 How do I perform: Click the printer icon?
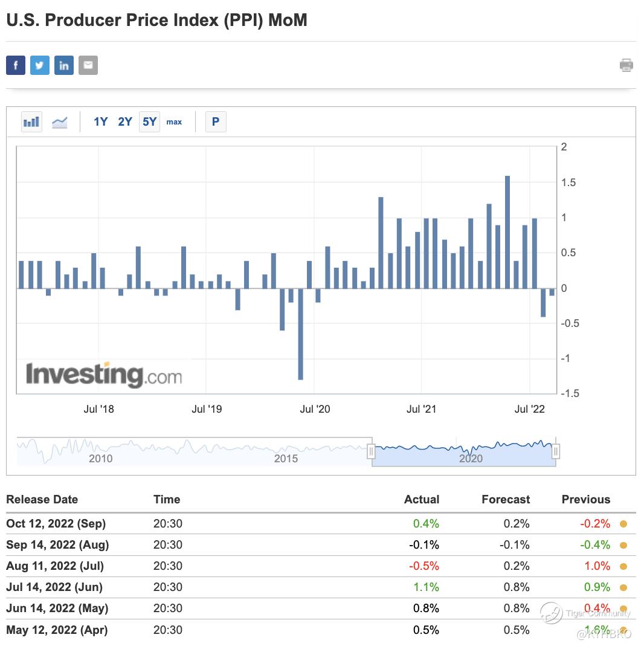pyautogui.click(x=626, y=65)
